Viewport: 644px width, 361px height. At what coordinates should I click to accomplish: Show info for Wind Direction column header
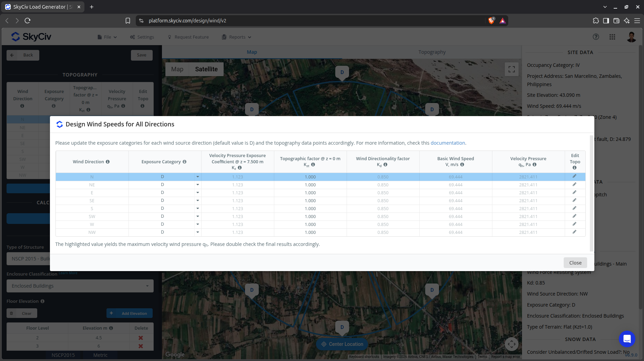pyautogui.click(x=108, y=162)
